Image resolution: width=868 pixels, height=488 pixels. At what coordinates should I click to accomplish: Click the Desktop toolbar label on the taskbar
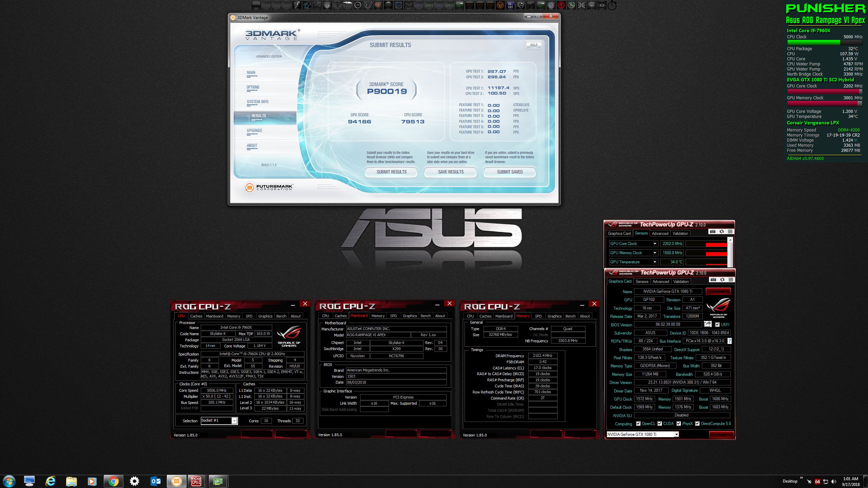790,481
